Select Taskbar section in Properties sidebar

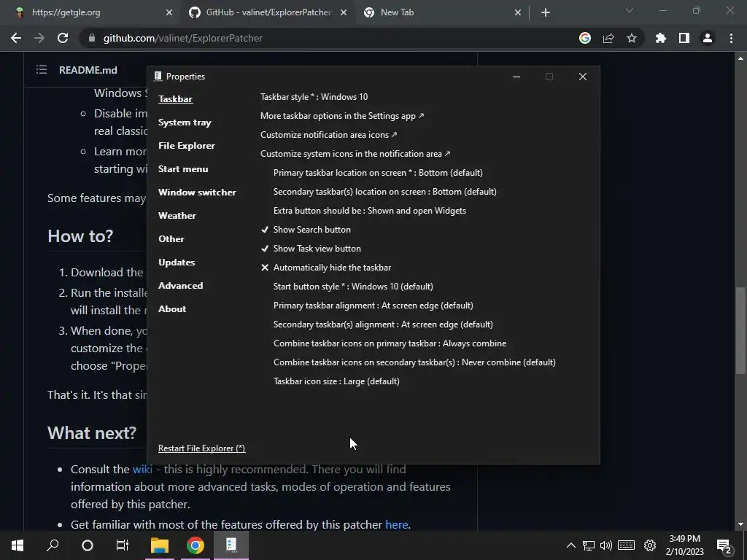(175, 99)
